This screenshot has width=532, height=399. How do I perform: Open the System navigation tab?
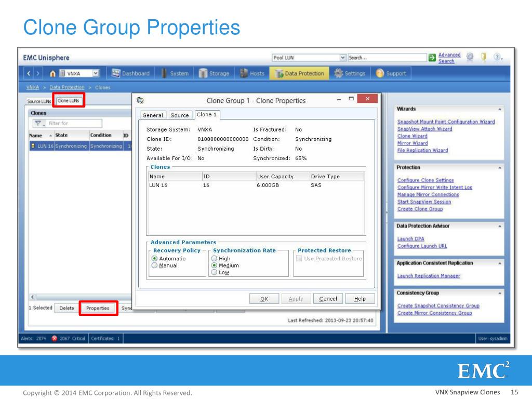tap(175, 73)
